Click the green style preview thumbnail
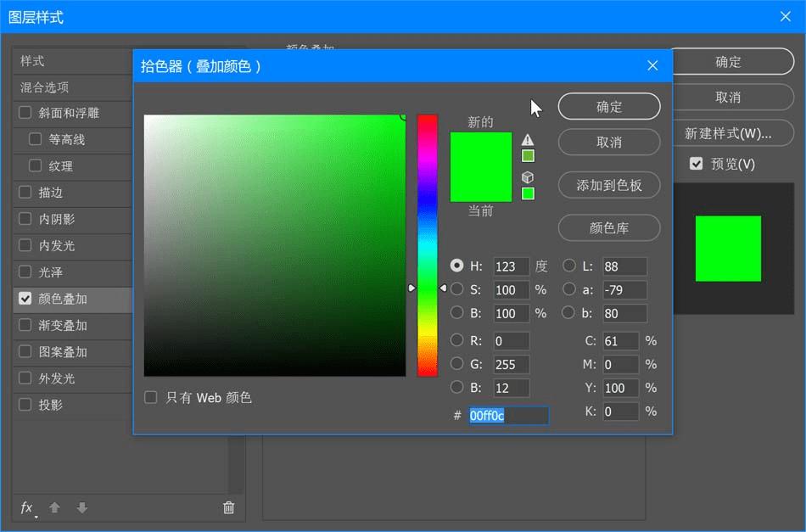The height and width of the screenshot is (532, 806). 728,249
